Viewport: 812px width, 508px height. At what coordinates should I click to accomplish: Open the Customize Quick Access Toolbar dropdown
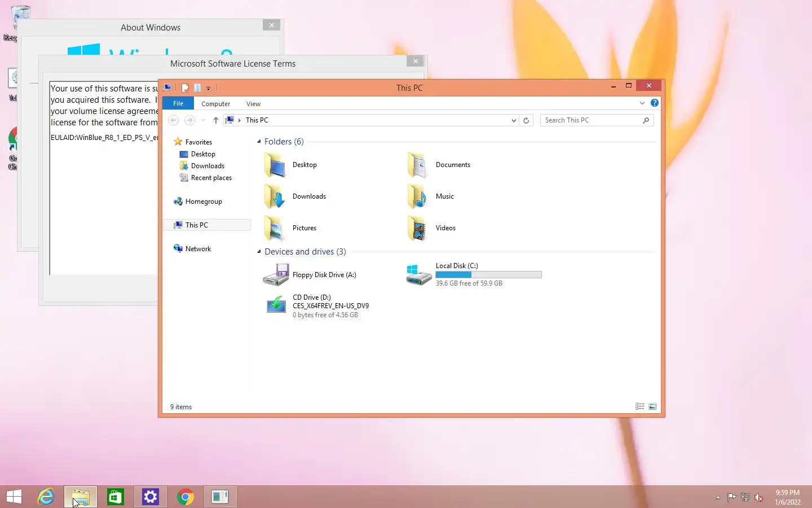pyautogui.click(x=208, y=88)
